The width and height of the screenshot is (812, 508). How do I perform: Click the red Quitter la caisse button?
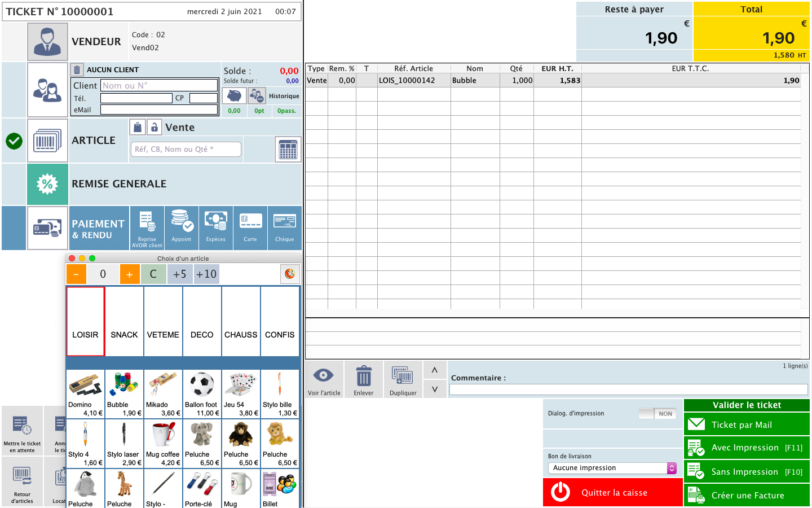613,492
